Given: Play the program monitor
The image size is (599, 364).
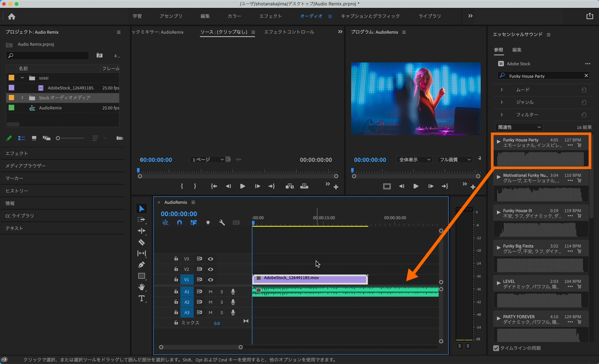Looking at the screenshot, I should 416,186.
